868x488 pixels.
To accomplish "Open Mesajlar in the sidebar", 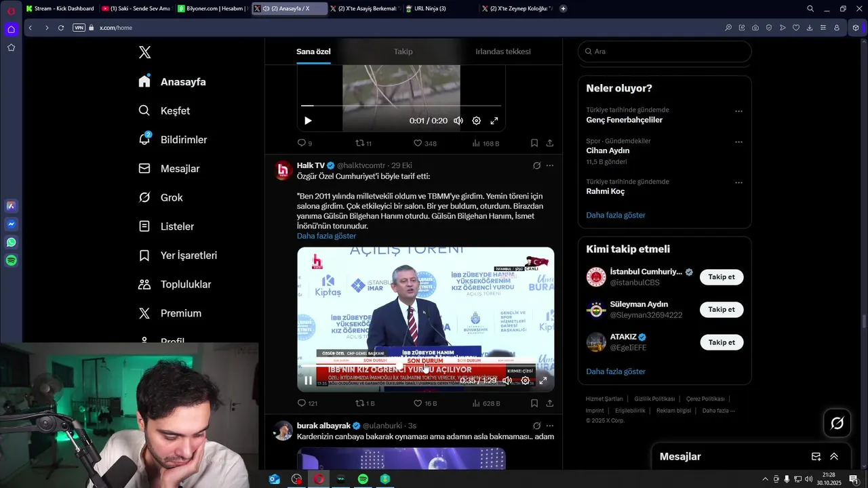I will pyautogui.click(x=169, y=169).
